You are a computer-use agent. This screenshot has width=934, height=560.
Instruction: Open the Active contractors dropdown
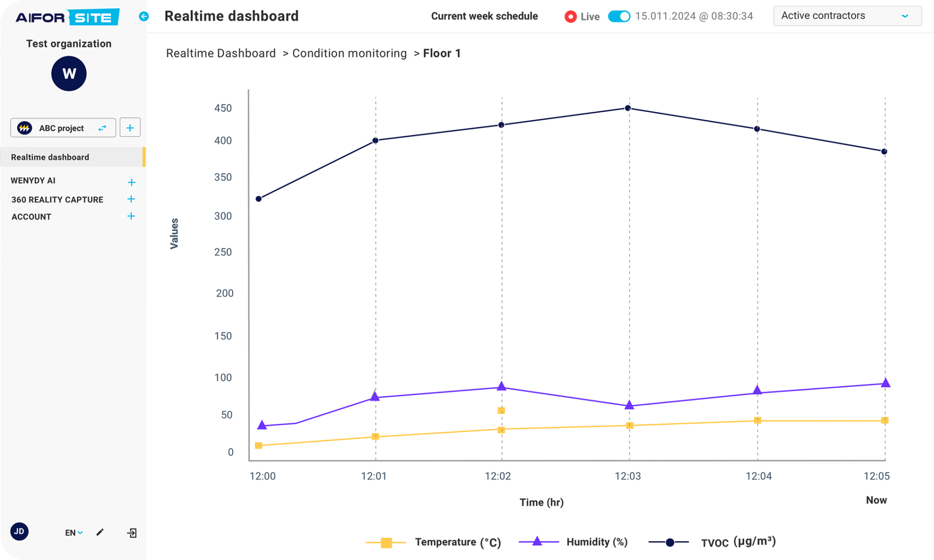click(847, 16)
